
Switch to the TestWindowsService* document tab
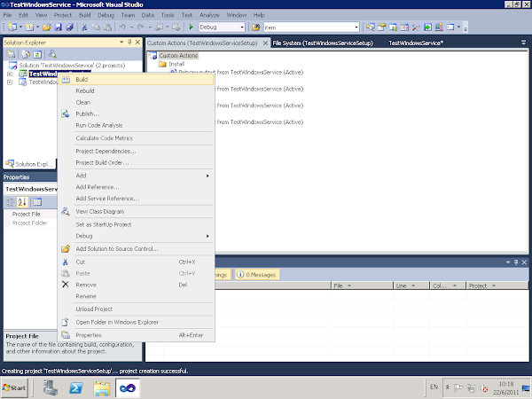point(416,43)
